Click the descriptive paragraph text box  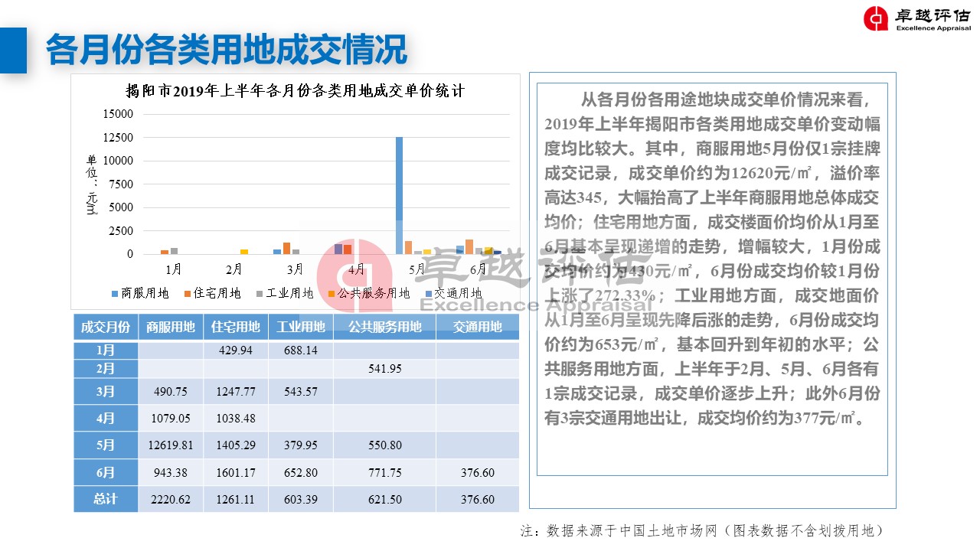pos(712,260)
